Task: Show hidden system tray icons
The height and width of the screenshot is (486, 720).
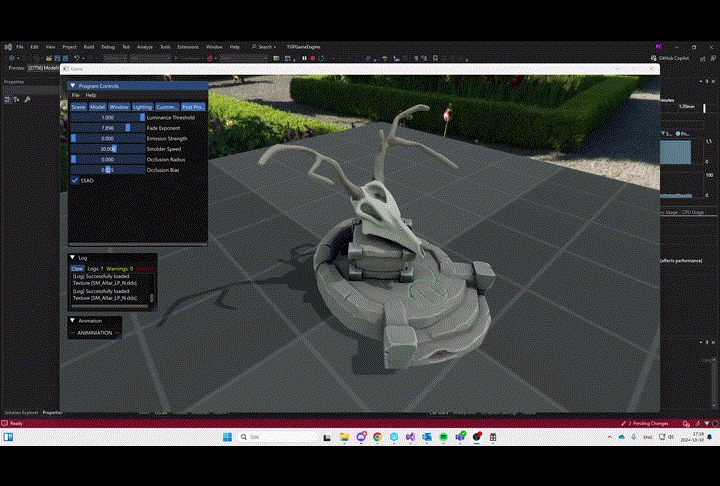Action: click(x=610, y=437)
